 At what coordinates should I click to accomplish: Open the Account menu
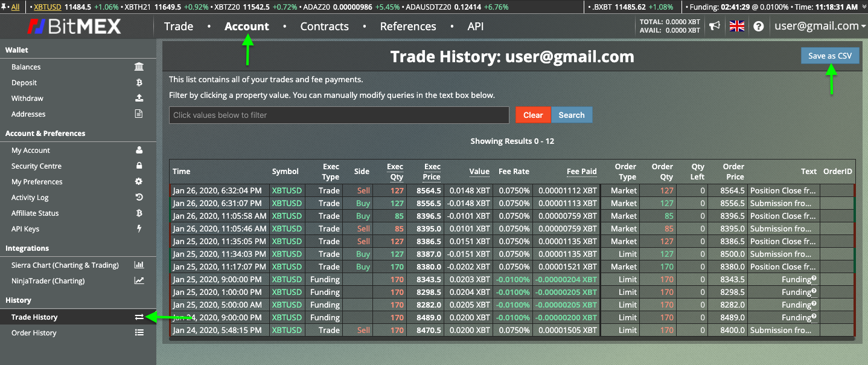tap(247, 27)
